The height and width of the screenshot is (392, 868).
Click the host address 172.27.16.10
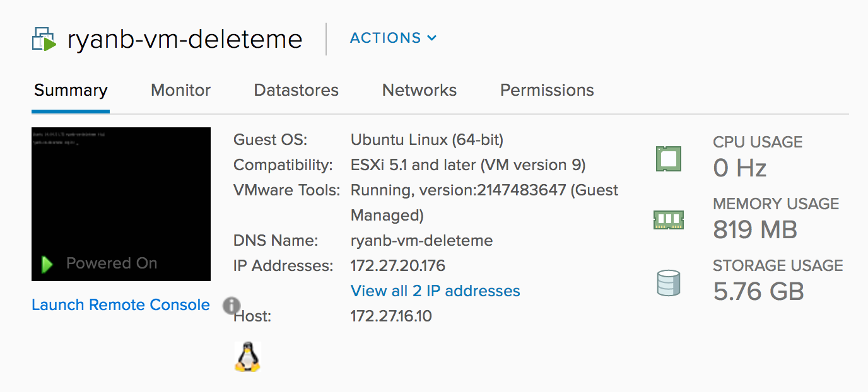[391, 316]
